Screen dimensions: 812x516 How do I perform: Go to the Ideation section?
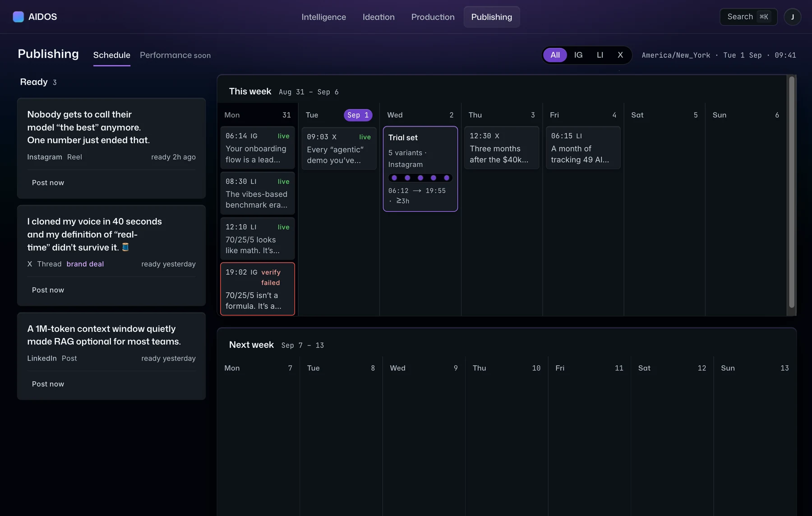(x=378, y=17)
